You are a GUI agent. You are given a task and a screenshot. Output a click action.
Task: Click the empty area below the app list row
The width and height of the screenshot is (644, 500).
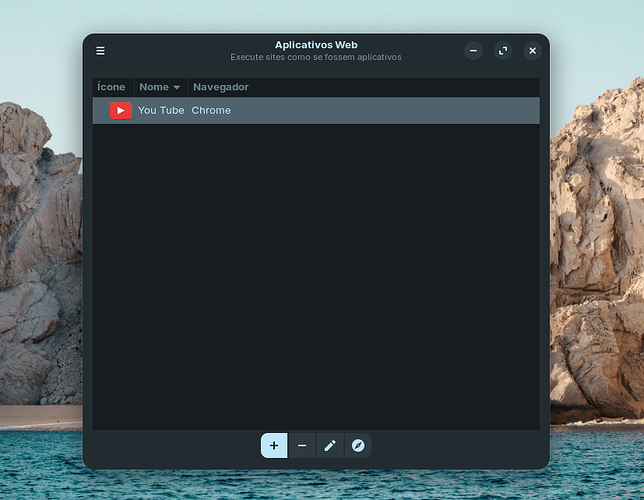[x=316, y=280]
